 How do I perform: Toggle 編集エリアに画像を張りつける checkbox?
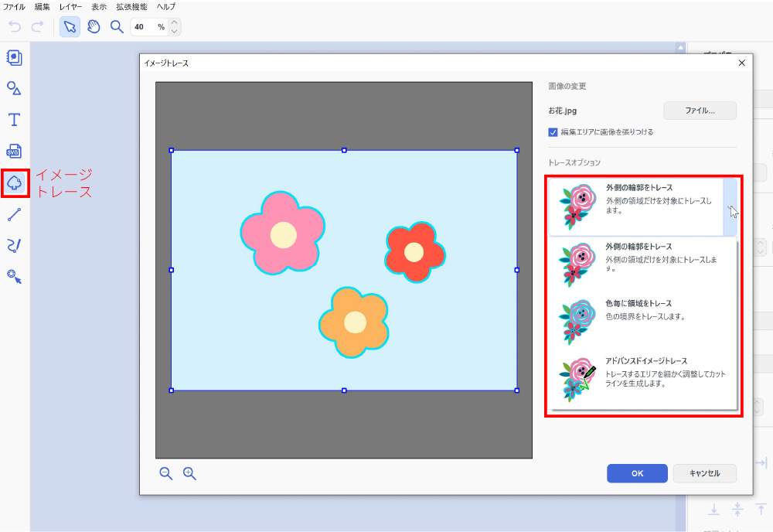(553, 132)
